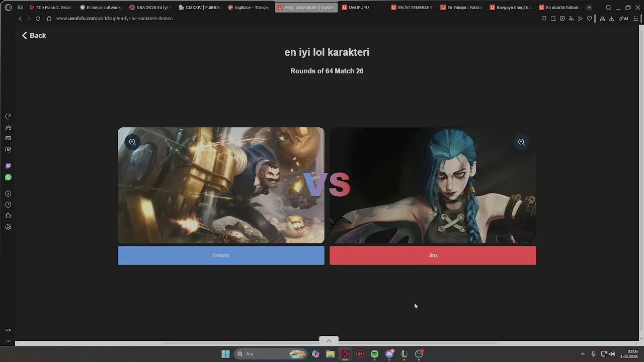Open the AI assistant button in toolbar

(623, 19)
